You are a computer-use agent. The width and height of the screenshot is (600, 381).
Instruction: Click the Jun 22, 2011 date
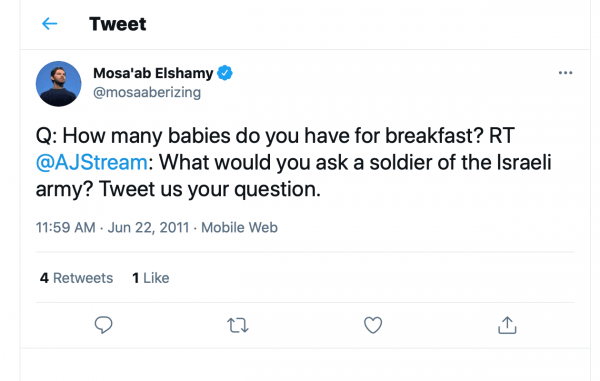pos(148,227)
